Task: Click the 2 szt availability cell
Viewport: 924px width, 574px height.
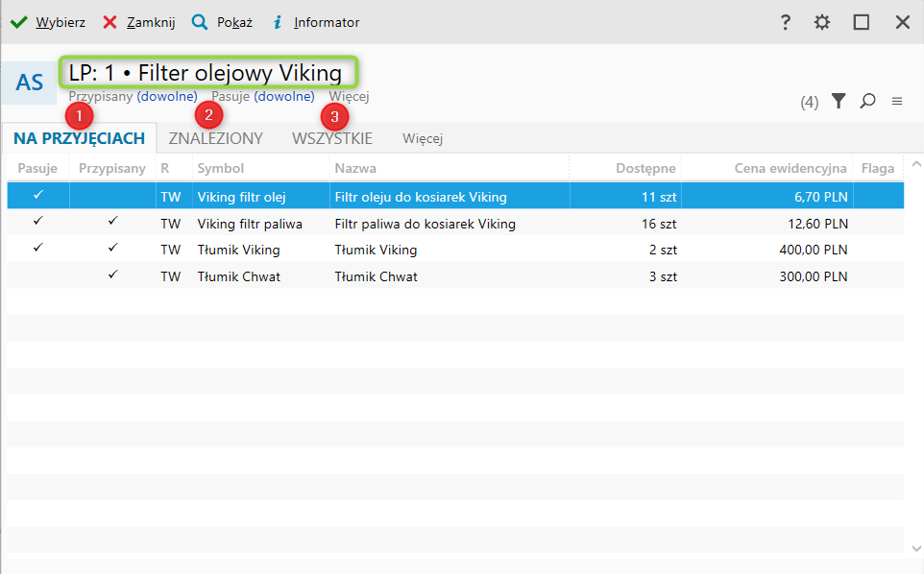Action: pos(664,250)
